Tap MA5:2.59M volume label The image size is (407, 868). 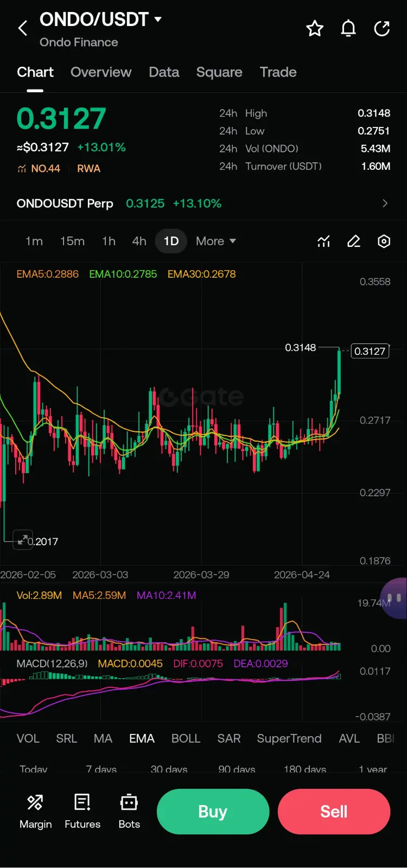point(99,595)
